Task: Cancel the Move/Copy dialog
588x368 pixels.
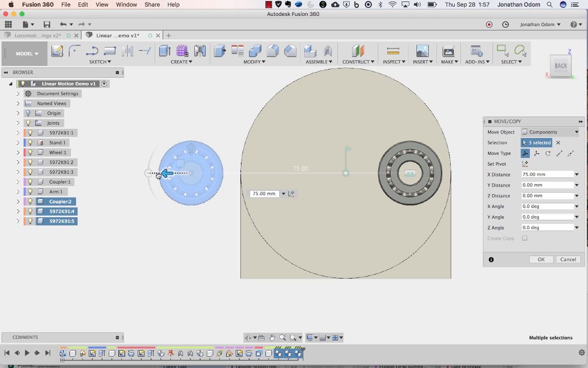Action: [568, 260]
